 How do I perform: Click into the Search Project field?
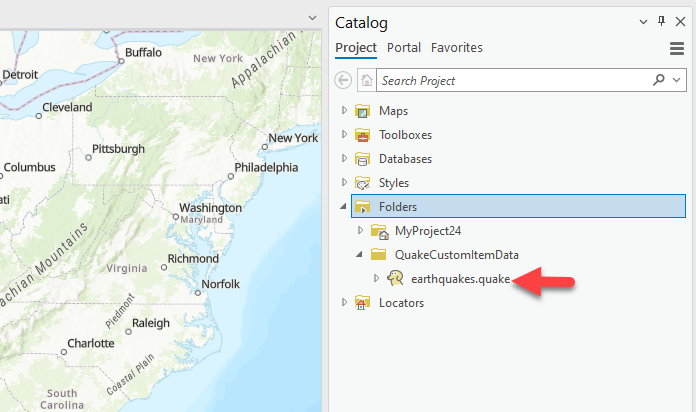pos(510,80)
